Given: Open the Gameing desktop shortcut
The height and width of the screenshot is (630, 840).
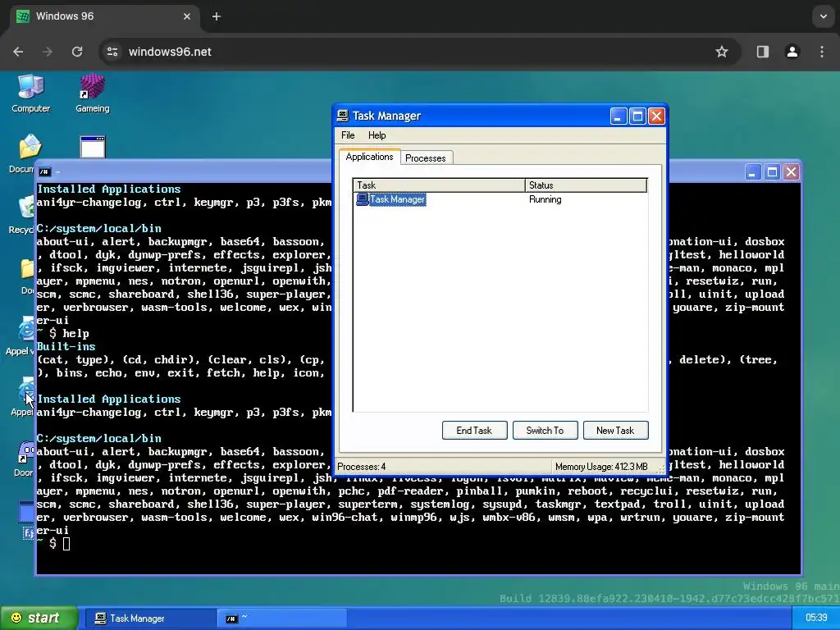Looking at the screenshot, I should tap(92, 94).
